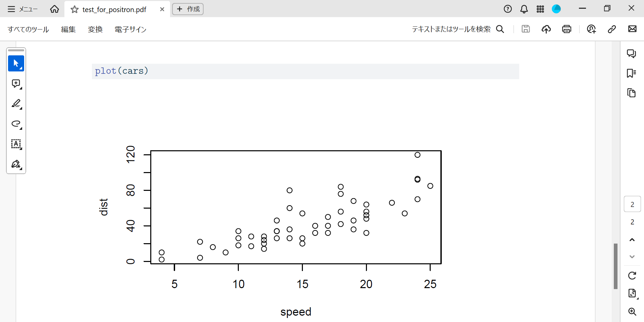The height and width of the screenshot is (322, 644).
Task: Open the fill and sign pen tool
Action: [x=16, y=164]
